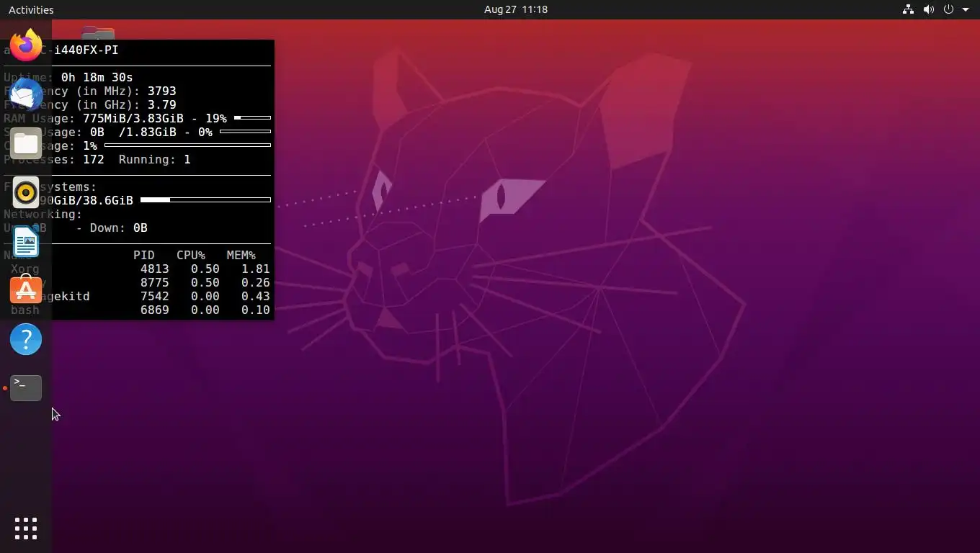
Task: Click the MEM% column header
Action: [x=241, y=255]
